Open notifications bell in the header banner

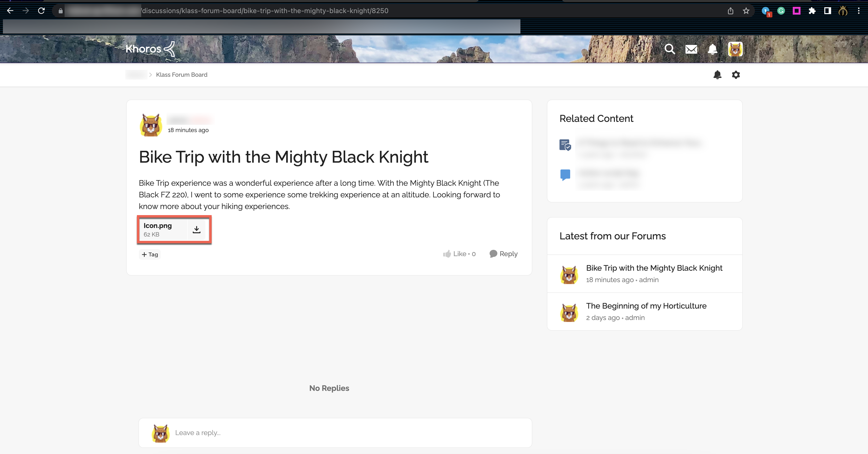point(712,49)
